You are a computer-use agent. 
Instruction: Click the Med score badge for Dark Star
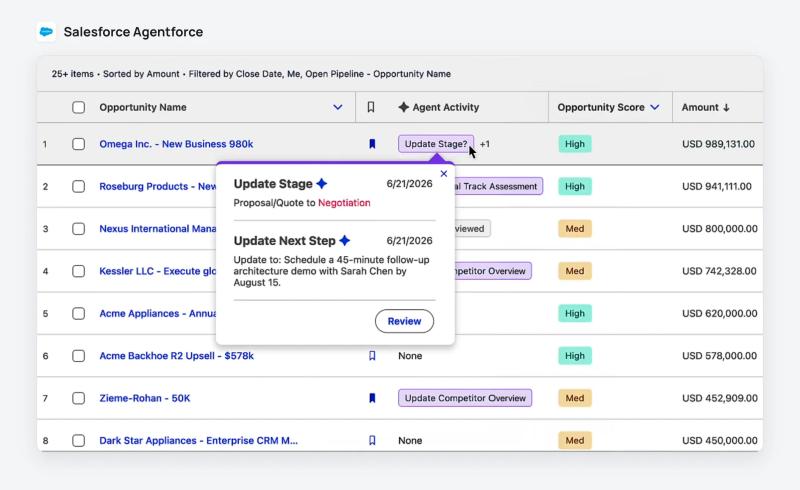pos(575,440)
